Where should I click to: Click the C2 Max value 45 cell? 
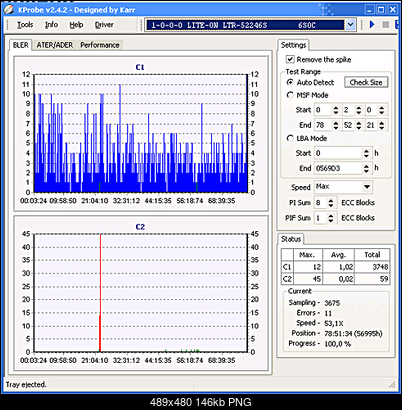(x=308, y=279)
